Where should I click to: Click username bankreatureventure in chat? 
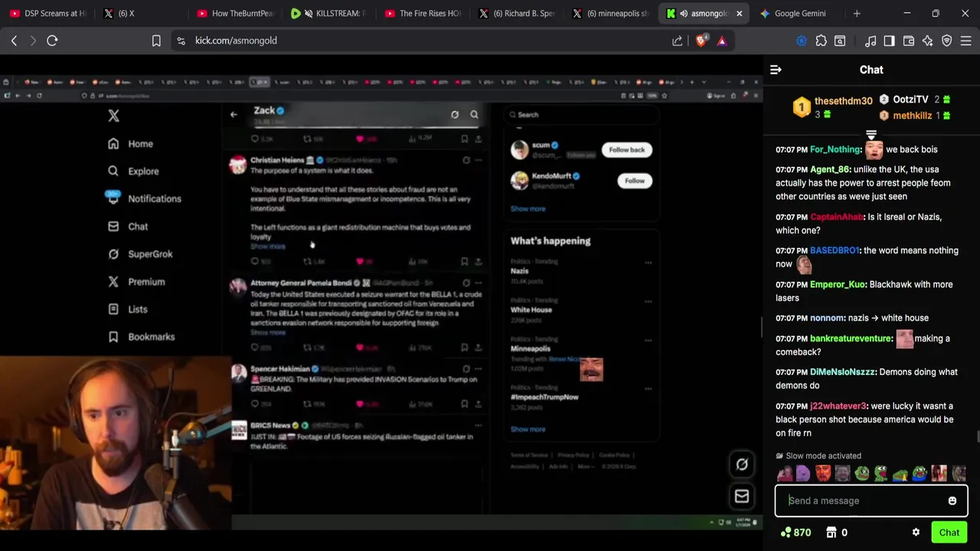point(851,338)
